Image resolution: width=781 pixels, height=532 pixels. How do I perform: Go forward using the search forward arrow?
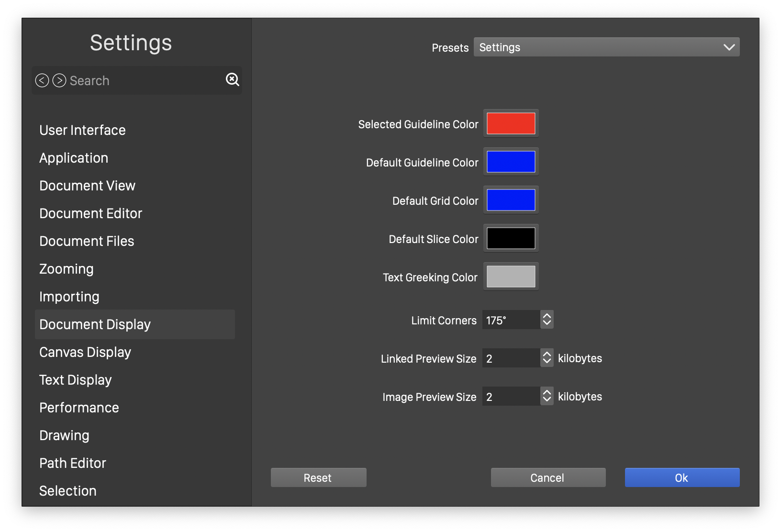click(x=59, y=80)
